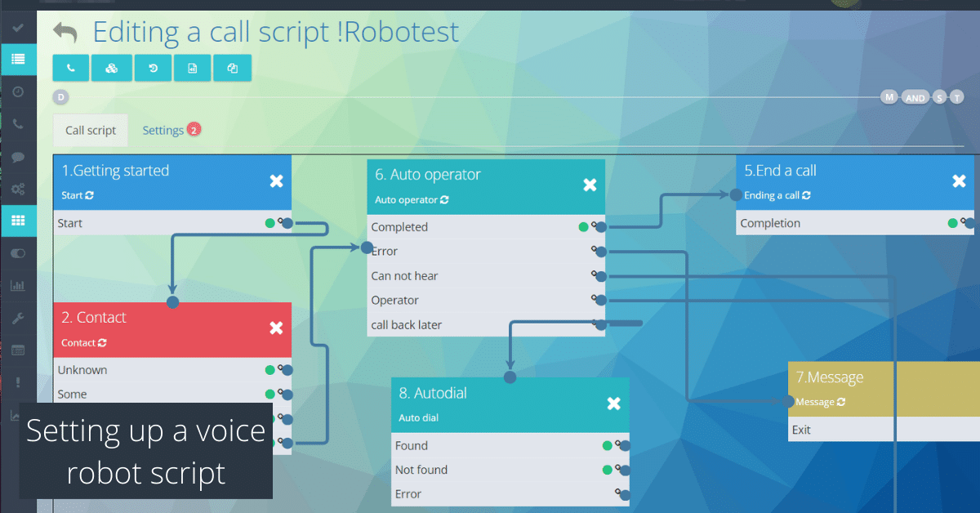The width and height of the screenshot is (980, 513).
Task: Click the D circle badge
Action: pos(60,97)
